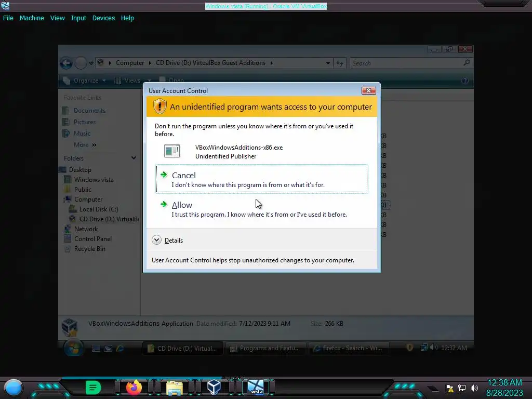This screenshot has width=532, height=399.
Task: Open the VirtualBox Input menu
Action: coord(78,18)
